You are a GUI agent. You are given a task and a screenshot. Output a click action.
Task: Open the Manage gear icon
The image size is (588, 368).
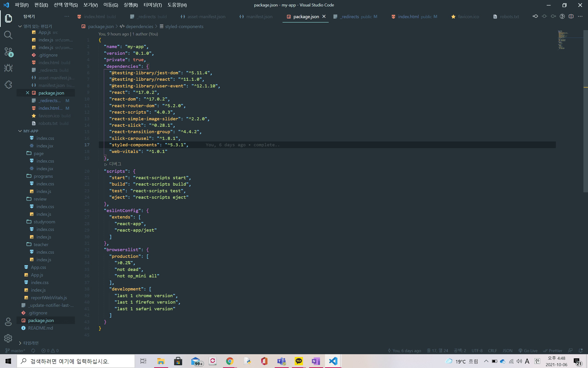click(8, 338)
